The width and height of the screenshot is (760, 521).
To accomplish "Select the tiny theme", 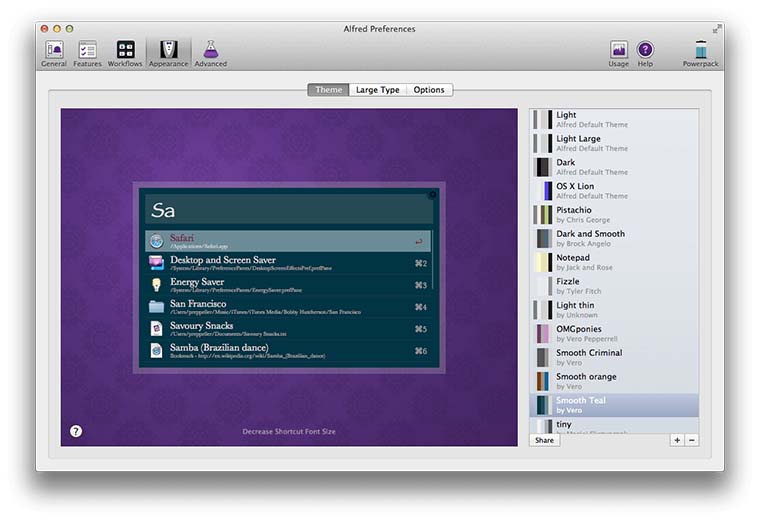I will click(x=614, y=425).
